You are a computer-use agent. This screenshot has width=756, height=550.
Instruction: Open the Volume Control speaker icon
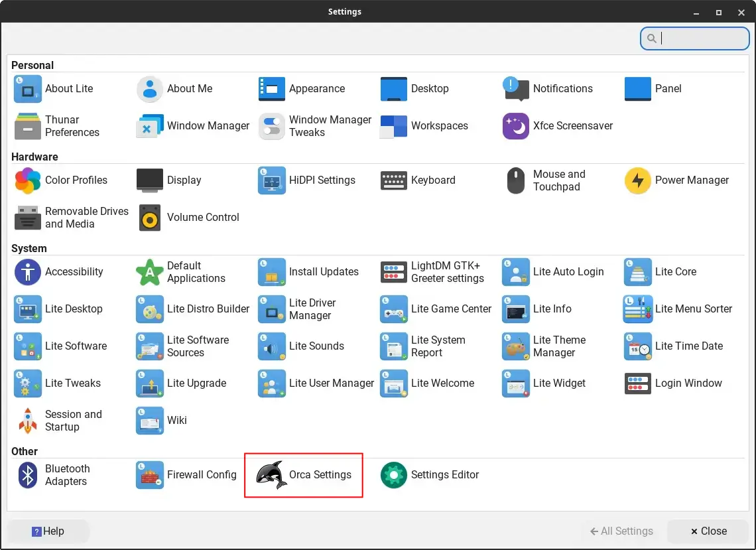(149, 218)
